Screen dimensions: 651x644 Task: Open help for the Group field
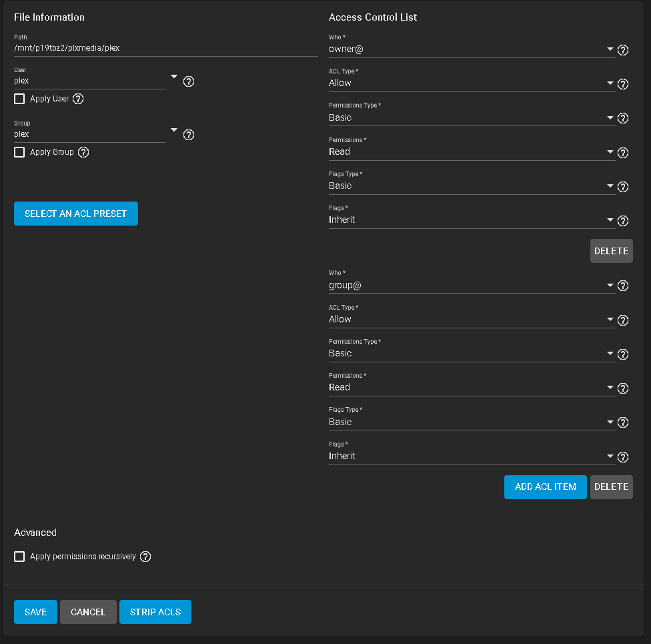(189, 135)
